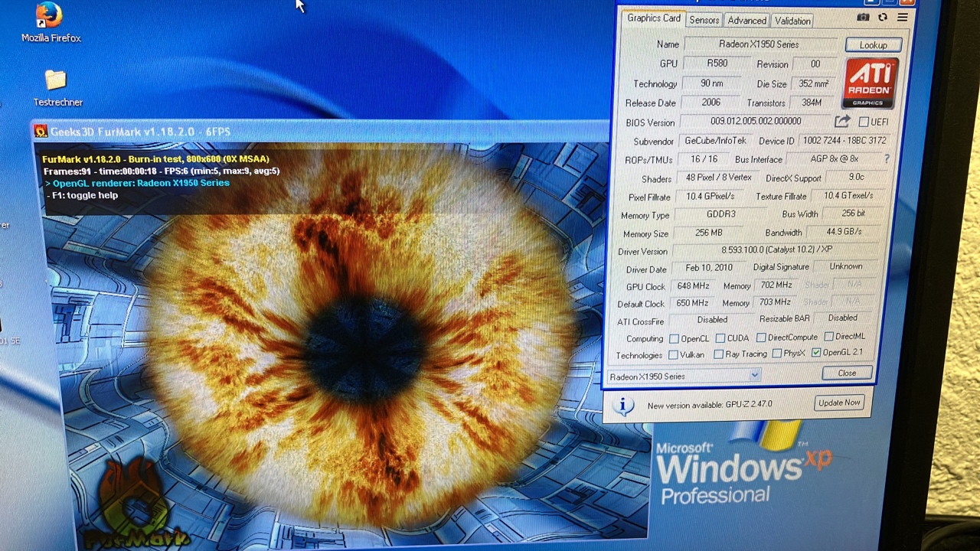The height and width of the screenshot is (551, 980).
Task: Toggle the Vulkan checkbox
Action: (672, 354)
